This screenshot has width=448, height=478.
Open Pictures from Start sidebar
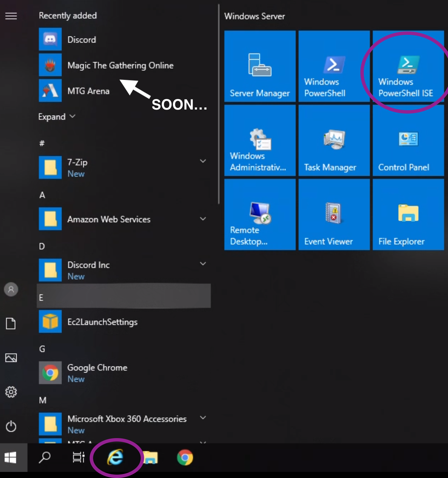[x=11, y=358]
